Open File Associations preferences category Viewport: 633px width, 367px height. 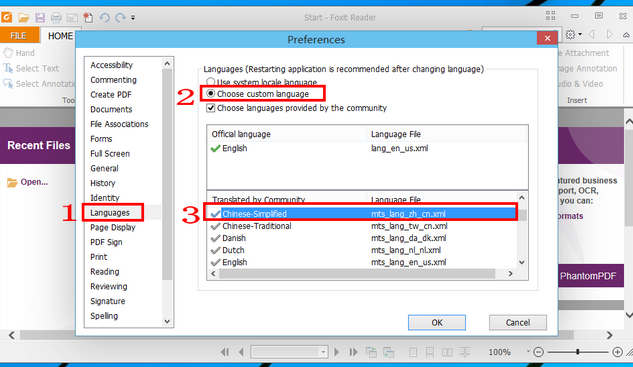pos(119,124)
